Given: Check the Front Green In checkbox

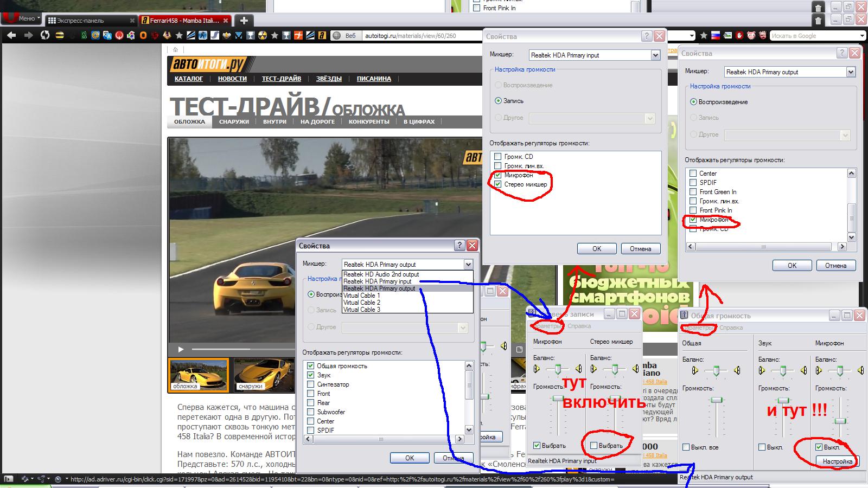Looking at the screenshot, I should point(693,192).
